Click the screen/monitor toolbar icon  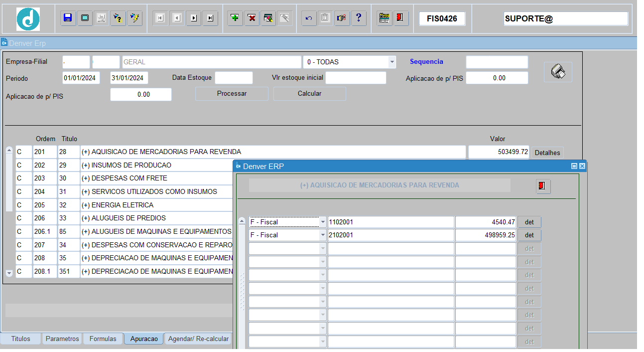point(85,18)
